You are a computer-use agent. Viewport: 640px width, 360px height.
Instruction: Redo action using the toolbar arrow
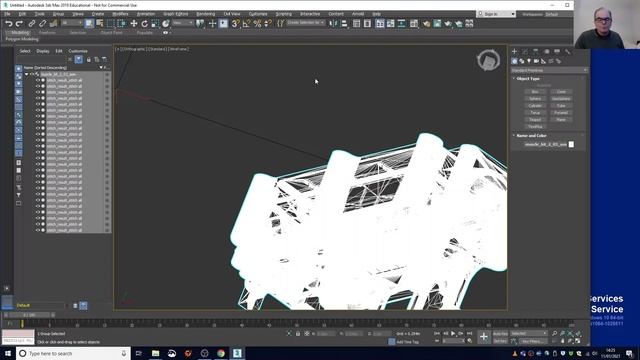[19, 24]
